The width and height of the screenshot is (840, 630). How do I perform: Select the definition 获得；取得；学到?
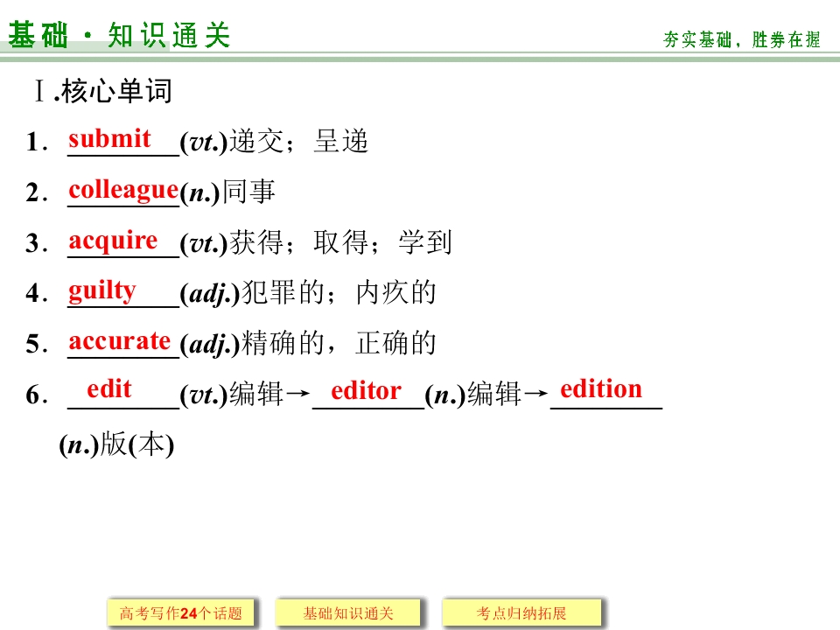pyautogui.click(x=341, y=242)
